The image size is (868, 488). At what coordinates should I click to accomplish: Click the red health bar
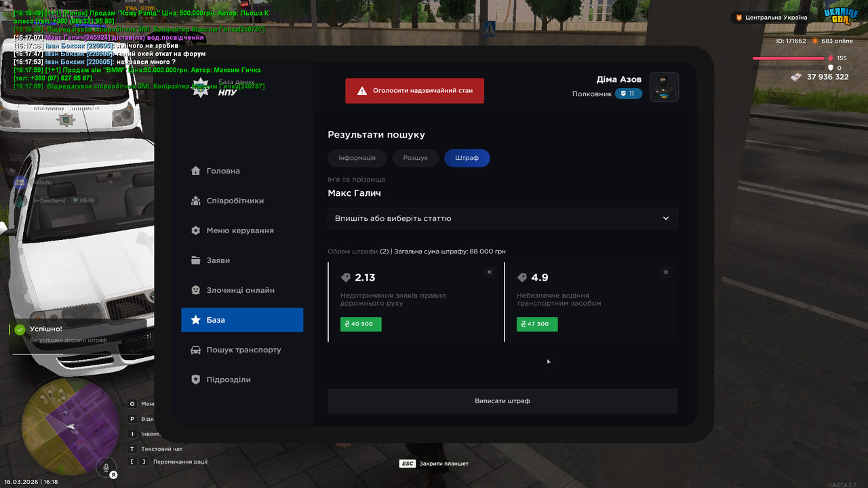tap(789, 58)
